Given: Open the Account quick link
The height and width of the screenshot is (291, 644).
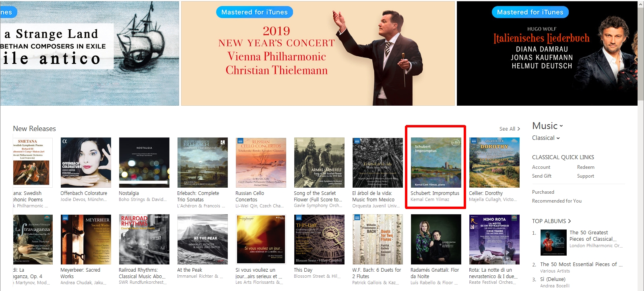Looking at the screenshot, I should click(x=541, y=167).
